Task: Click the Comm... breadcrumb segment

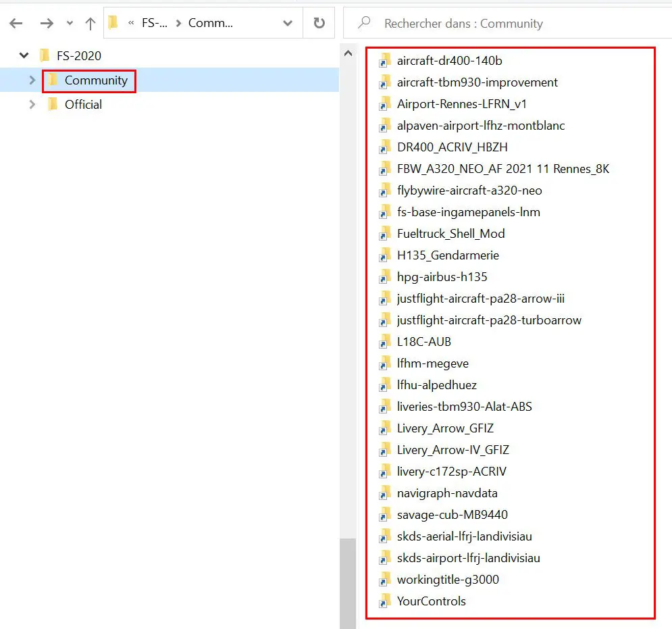Action: [x=211, y=23]
